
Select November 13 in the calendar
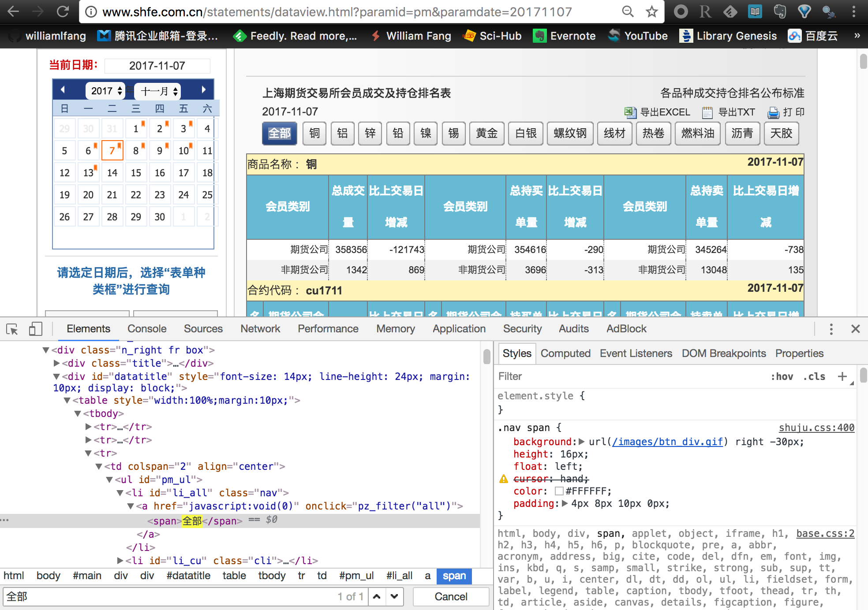point(88,173)
